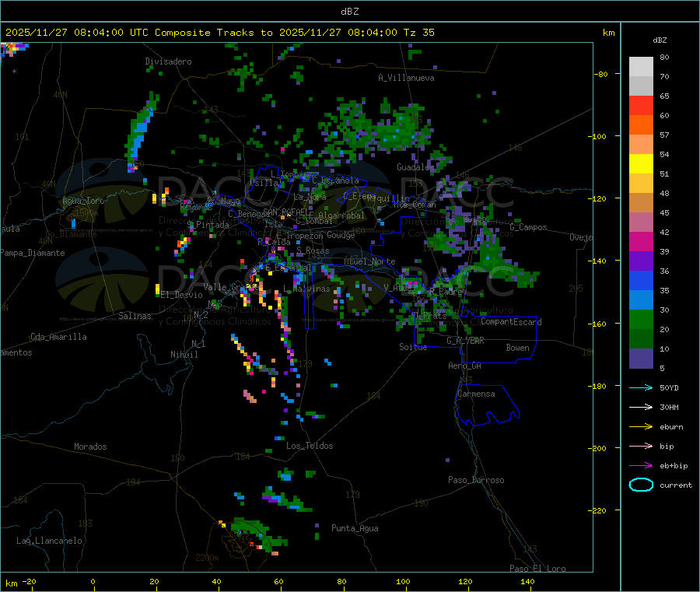Pick the green 20 dBZ legend swatch
The height and width of the screenshot is (592, 700).
[x=641, y=319]
